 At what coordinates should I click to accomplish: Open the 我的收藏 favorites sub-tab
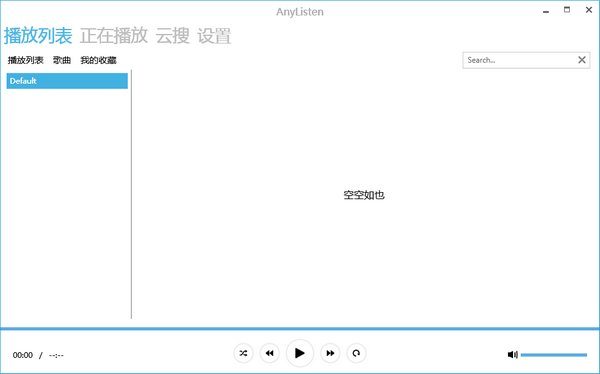[x=98, y=60]
